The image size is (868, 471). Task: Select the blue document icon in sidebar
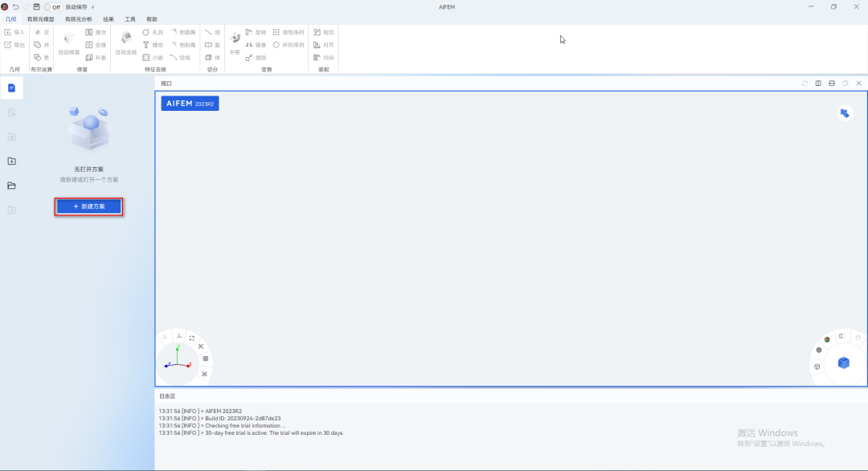11,88
